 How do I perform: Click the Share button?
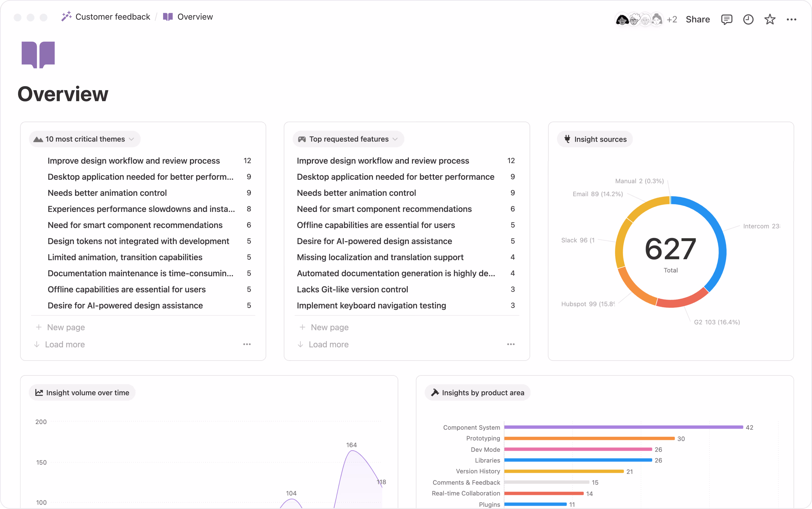698,19
